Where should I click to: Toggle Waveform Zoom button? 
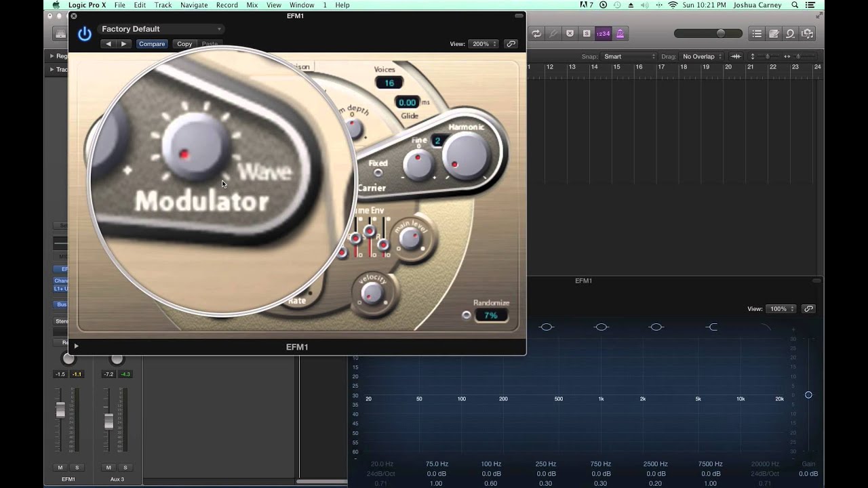(735, 56)
